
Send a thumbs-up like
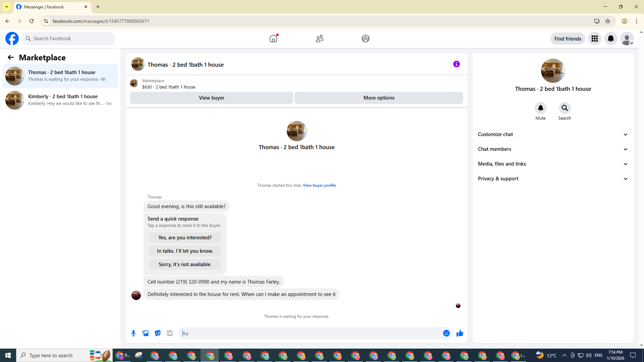pyautogui.click(x=460, y=333)
